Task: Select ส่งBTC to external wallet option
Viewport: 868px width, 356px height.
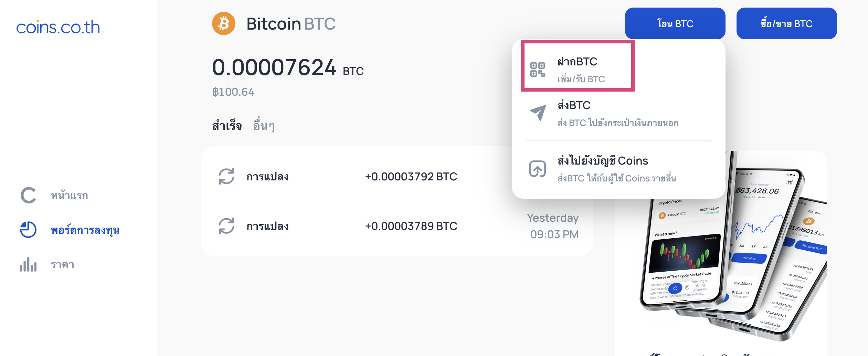Action: pyautogui.click(x=618, y=114)
